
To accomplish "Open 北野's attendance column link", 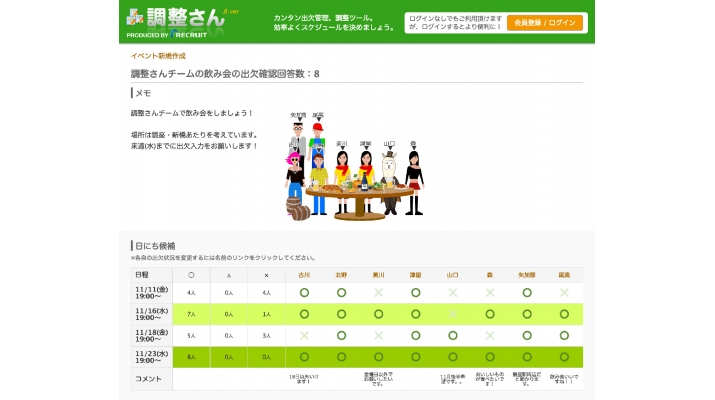I will pyautogui.click(x=341, y=274).
